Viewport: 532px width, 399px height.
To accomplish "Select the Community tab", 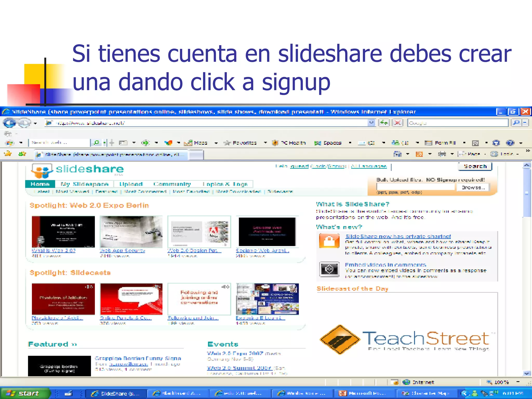I will click(x=172, y=184).
